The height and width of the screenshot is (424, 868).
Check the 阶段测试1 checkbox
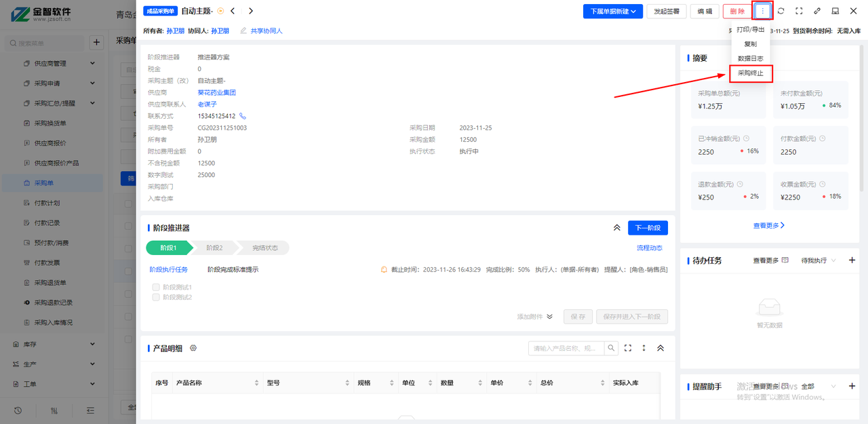tap(156, 288)
